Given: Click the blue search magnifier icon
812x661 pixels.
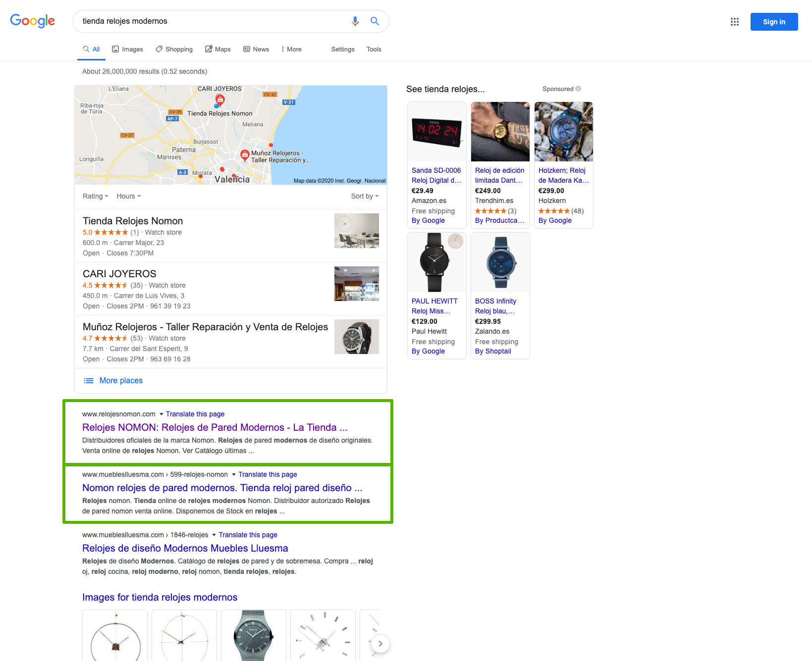Looking at the screenshot, I should click(375, 21).
